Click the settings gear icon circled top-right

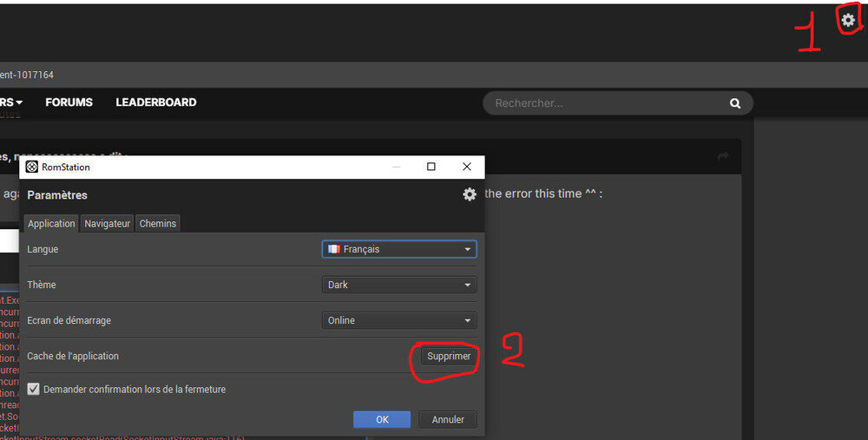point(848,20)
